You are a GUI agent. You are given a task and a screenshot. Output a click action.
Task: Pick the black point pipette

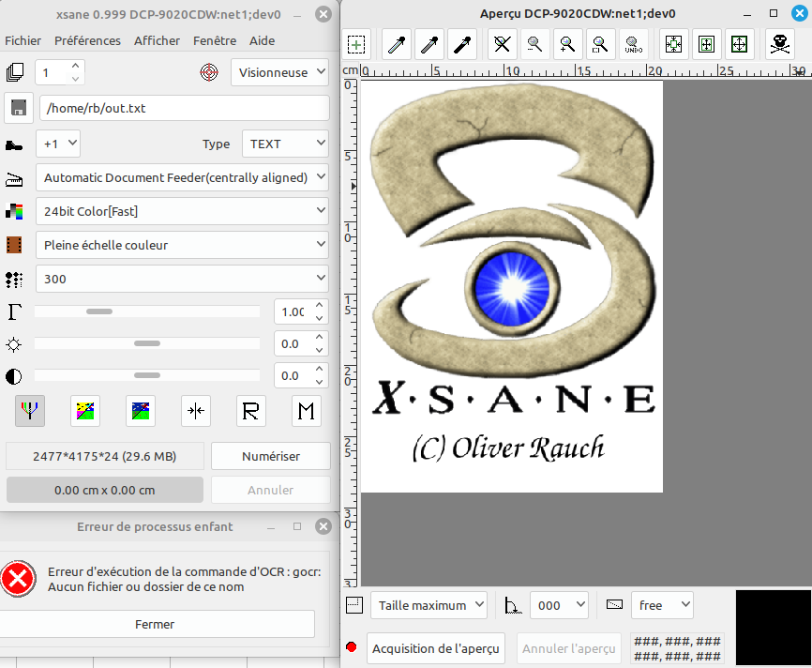pos(462,45)
